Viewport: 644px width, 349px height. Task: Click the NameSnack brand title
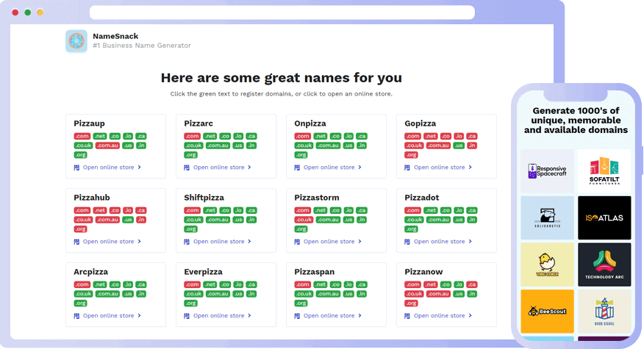click(x=115, y=36)
